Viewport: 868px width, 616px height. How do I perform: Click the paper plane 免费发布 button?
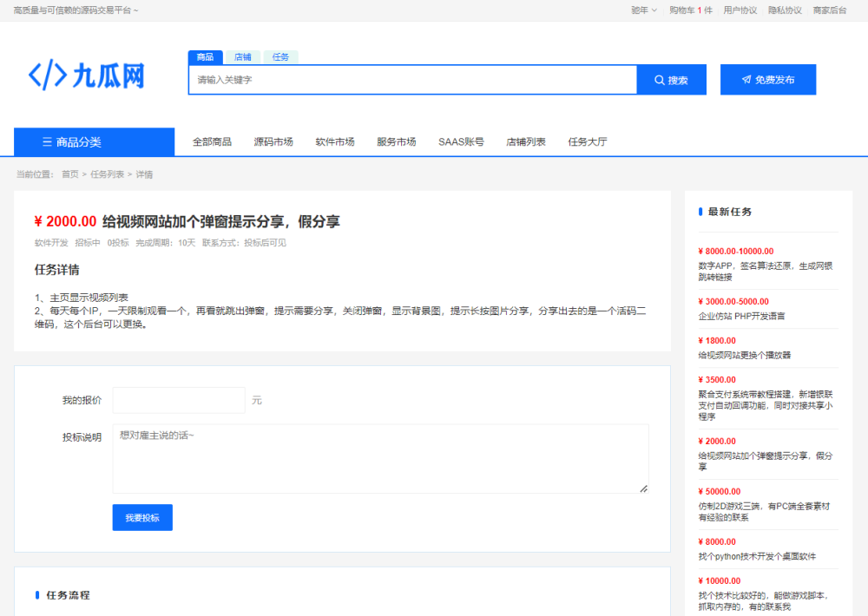pyautogui.click(x=767, y=80)
